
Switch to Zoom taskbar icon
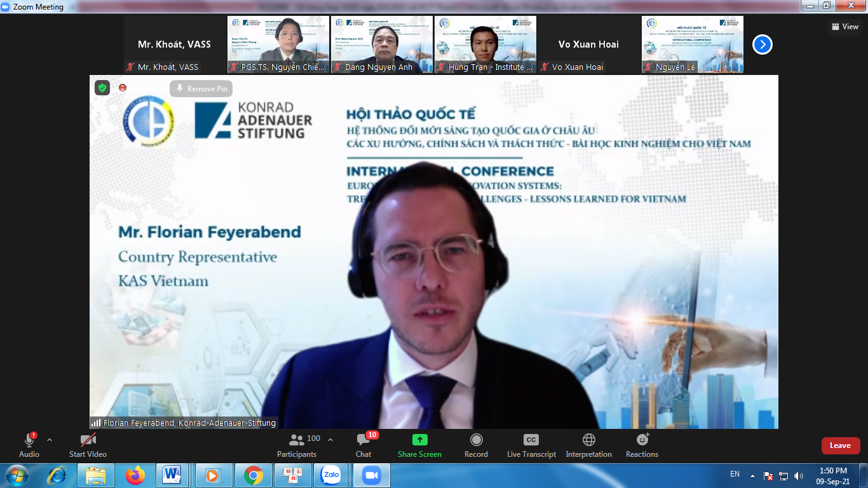371,475
